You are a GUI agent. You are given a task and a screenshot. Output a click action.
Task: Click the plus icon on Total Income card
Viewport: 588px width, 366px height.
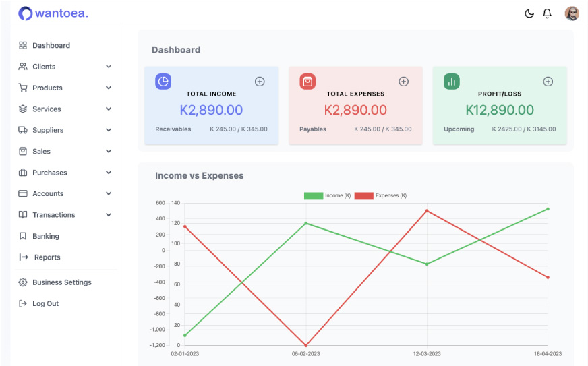[260, 82]
